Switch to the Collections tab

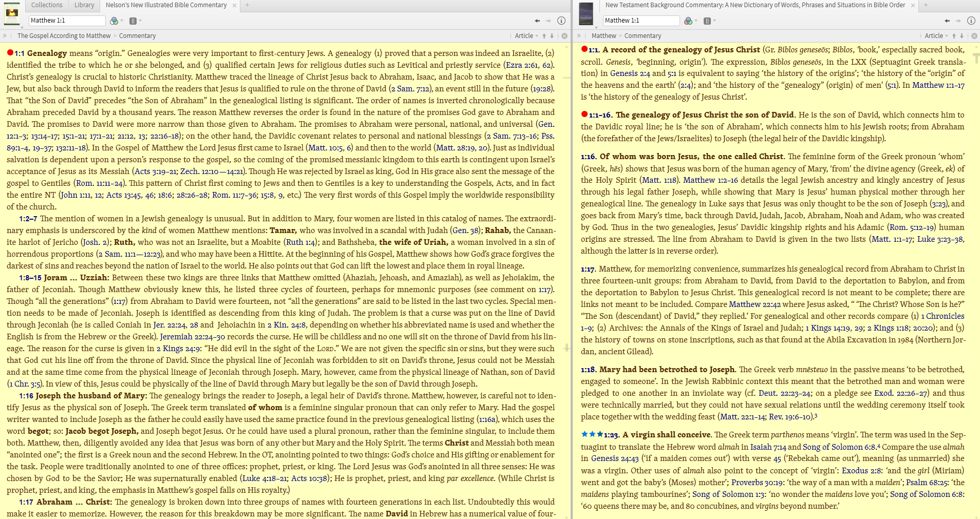click(47, 5)
